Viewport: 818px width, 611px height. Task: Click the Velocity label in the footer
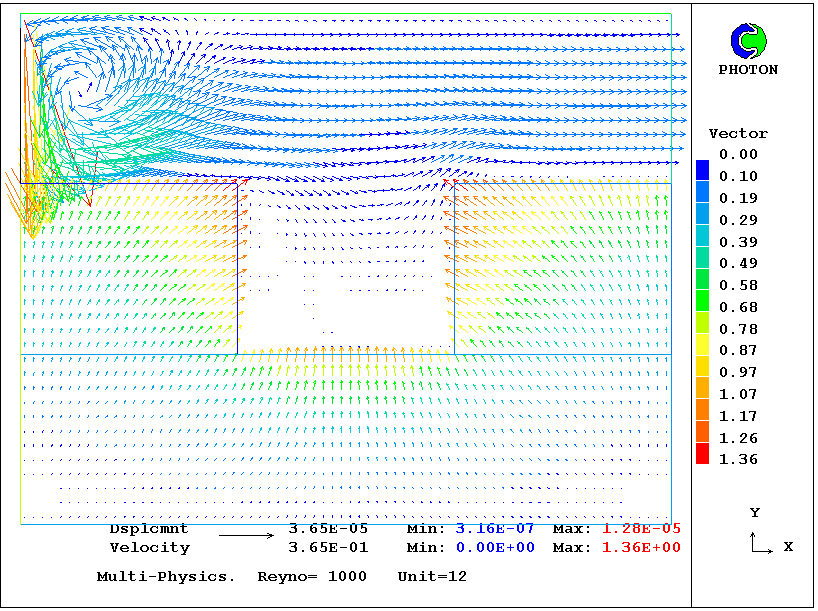[149, 548]
